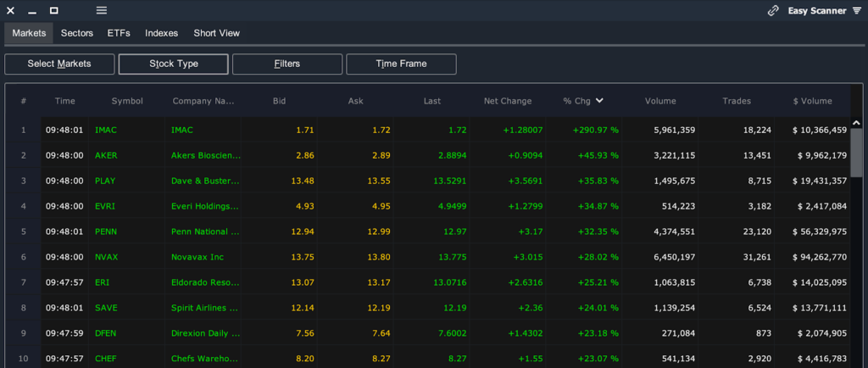The width and height of the screenshot is (868, 368).
Task: Select the ERI symbol
Action: 102,282
